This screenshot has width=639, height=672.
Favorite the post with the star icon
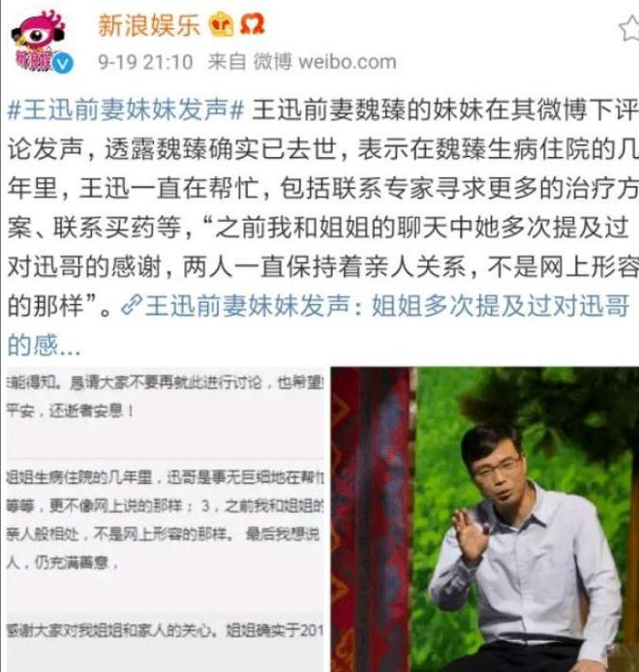[x=629, y=29]
